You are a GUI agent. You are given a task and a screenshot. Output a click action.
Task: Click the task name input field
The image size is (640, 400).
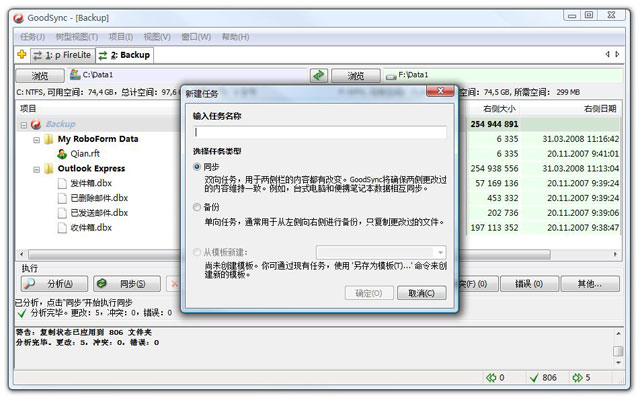[x=320, y=132]
